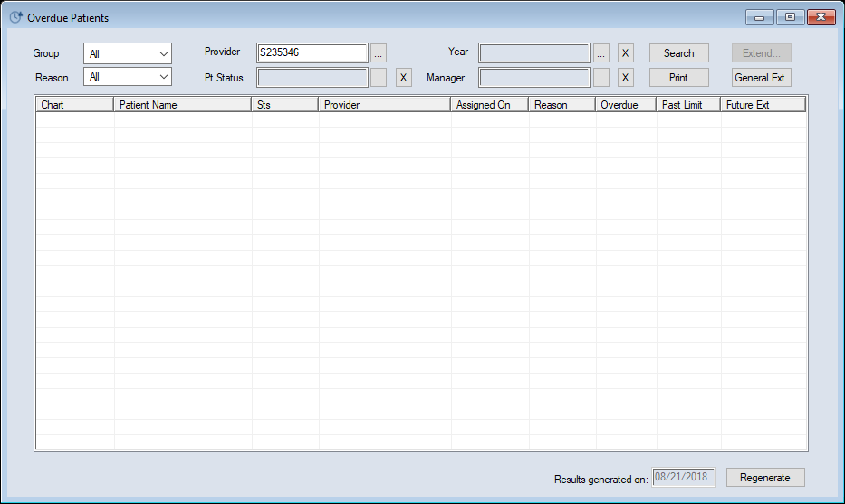Expand the Reason dropdown

click(128, 78)
